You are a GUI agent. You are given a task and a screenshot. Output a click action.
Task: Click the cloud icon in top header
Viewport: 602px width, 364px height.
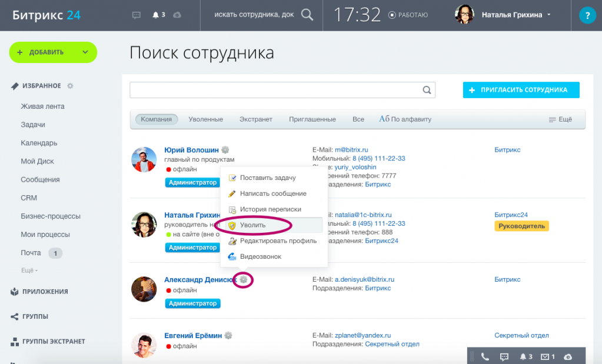pos(177,15)
